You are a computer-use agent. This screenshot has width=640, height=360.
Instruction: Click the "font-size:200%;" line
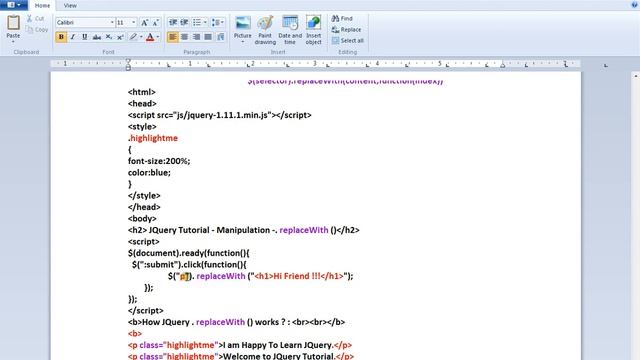159,161
